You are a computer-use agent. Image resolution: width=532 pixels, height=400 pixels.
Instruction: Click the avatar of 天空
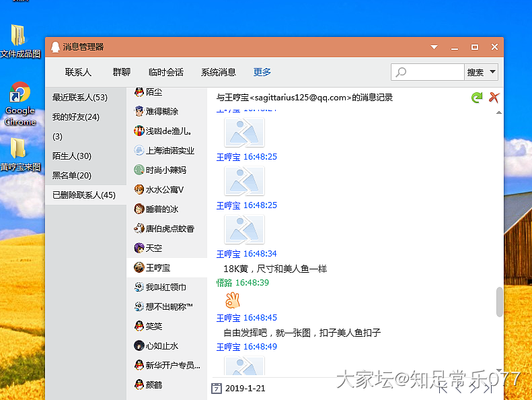click(x=139, y=248)
